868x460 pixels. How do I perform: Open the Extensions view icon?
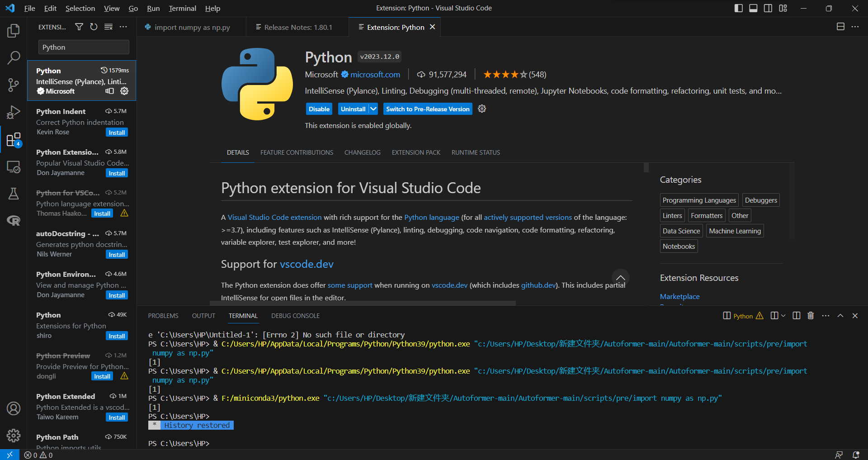coord(14,140)
